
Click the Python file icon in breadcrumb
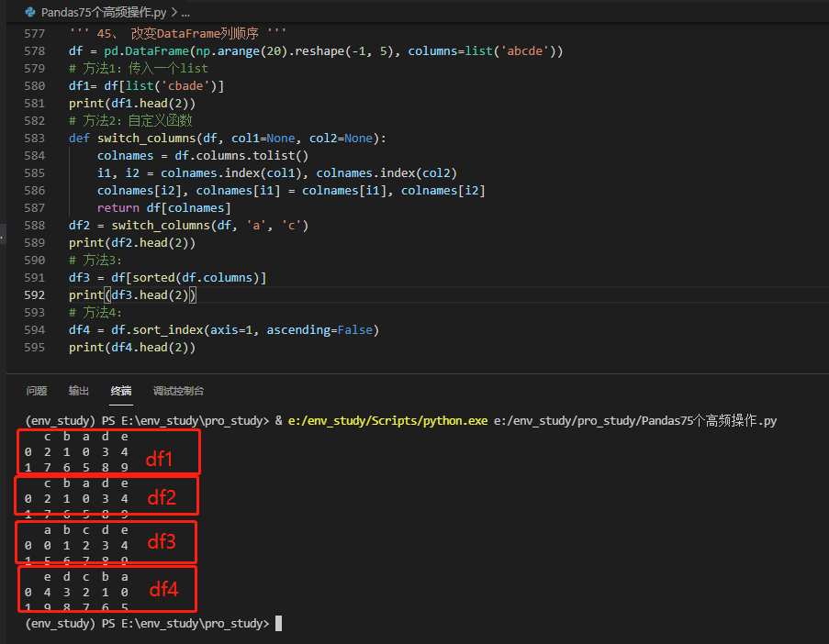pos(30,12)
